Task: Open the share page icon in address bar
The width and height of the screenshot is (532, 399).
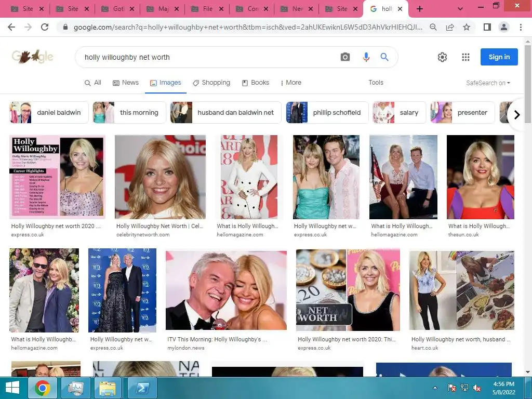Action: (x=450, y=27)
